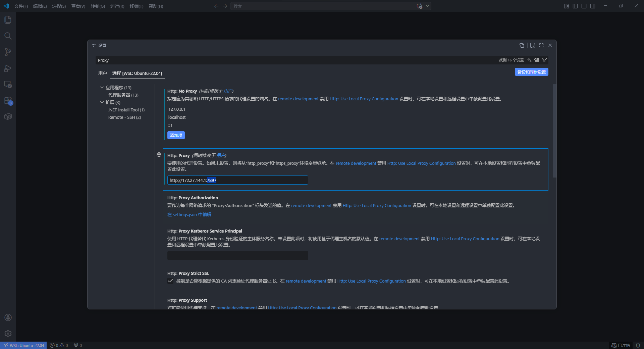Click the settings vertical scrollbar
644x349 pixels.
[554, 131]
